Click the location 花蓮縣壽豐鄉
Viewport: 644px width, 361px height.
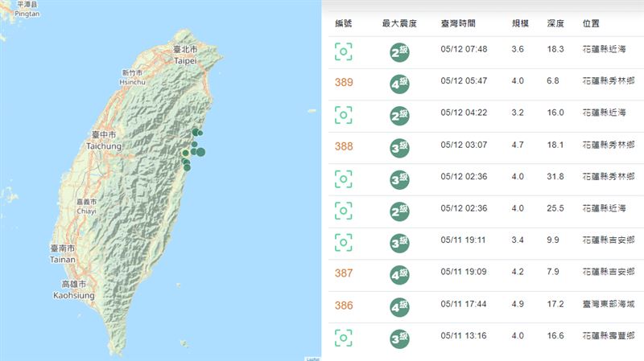[x=609, y=335]
